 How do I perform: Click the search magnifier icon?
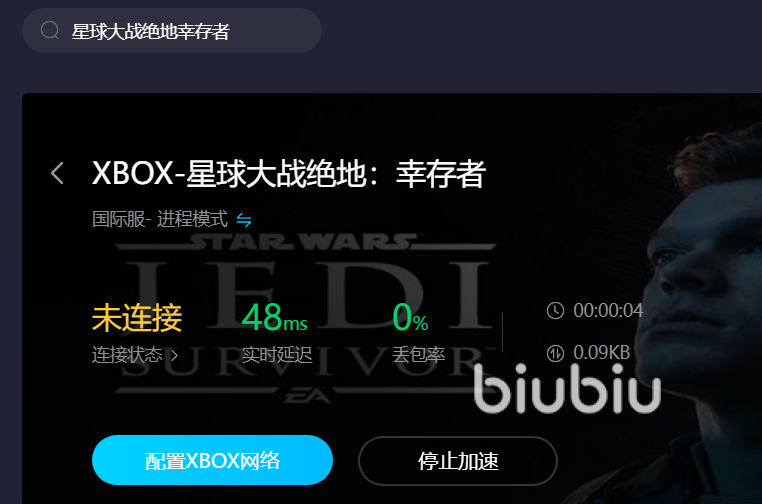click(x=50, y=30)
